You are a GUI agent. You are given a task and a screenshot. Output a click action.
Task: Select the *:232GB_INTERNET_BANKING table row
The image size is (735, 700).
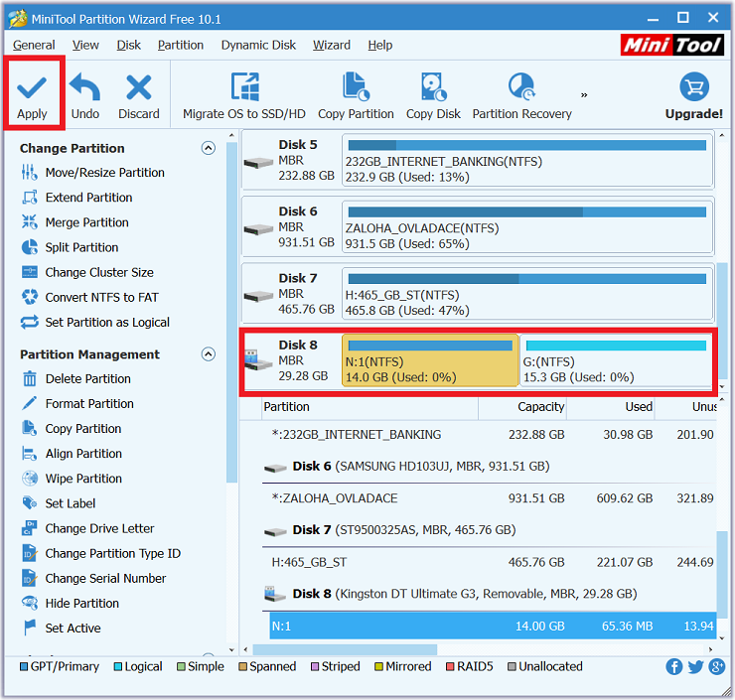coord(489,434)
